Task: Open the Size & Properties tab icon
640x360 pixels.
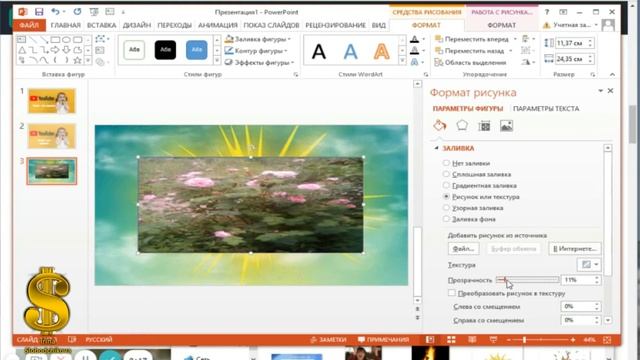Action: [484, 126]
